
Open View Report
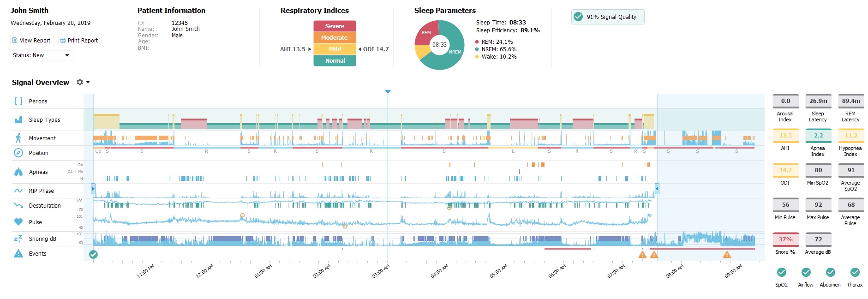coord(32,41)
